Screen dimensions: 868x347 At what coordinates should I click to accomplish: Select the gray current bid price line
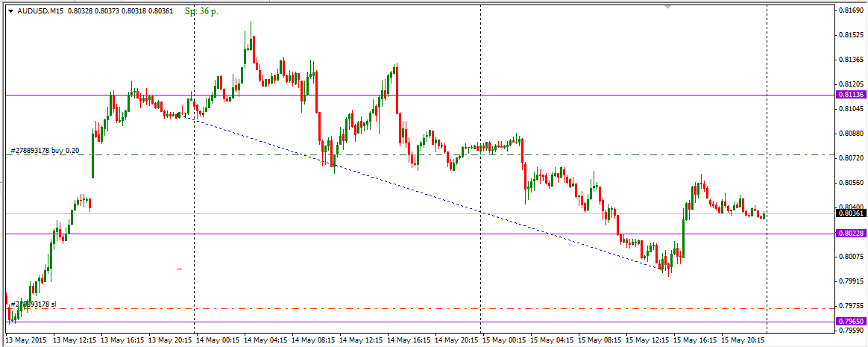(x=419, y=213)
